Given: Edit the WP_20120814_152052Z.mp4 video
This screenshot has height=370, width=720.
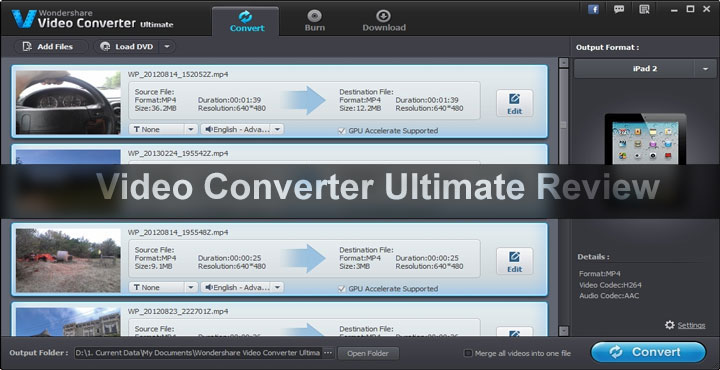Looking at the screenshot, I should point(514,103).
